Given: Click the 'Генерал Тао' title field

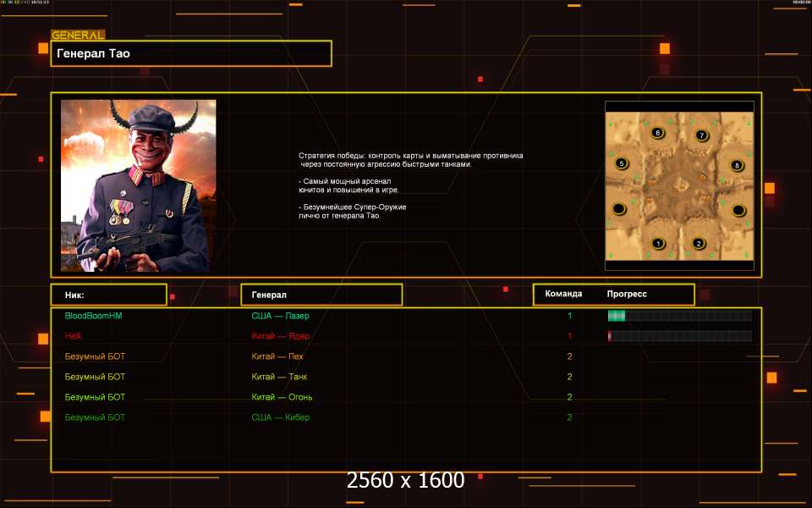Looking at the screenshot, I should pyautogui.click(x=191, y=53).
